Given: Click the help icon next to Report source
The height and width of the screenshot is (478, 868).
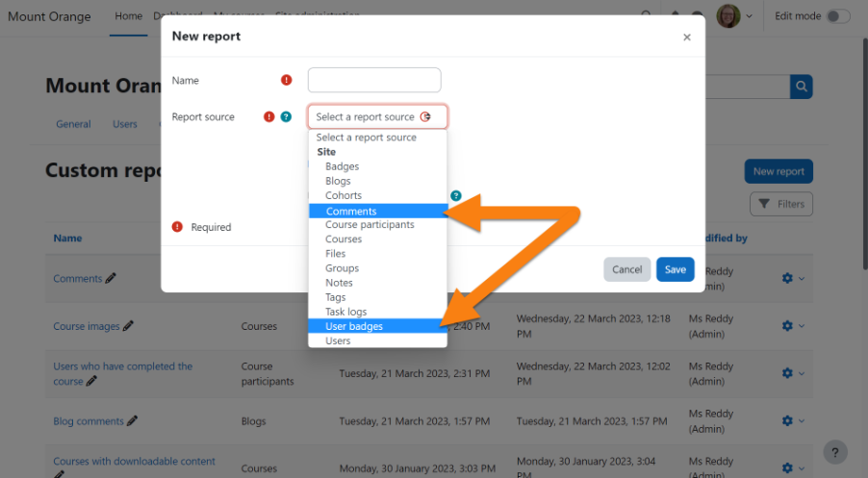Looking at the screenshot, I should pos(286,117).
